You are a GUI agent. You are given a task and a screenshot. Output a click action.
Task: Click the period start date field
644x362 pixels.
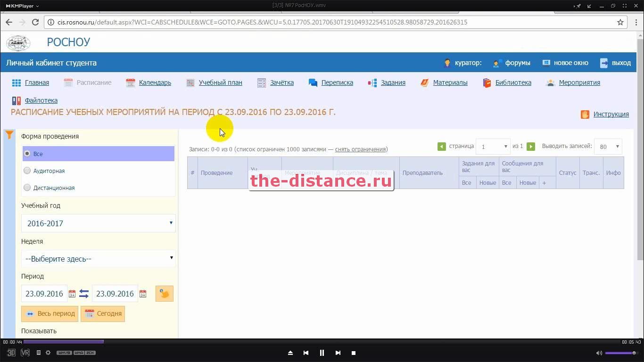[x=44, y=294]
